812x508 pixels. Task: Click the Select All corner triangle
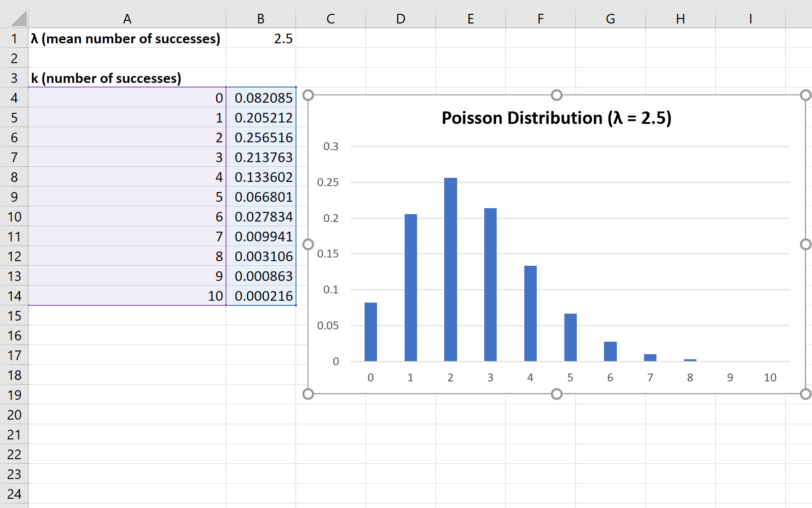coord(18,19)
